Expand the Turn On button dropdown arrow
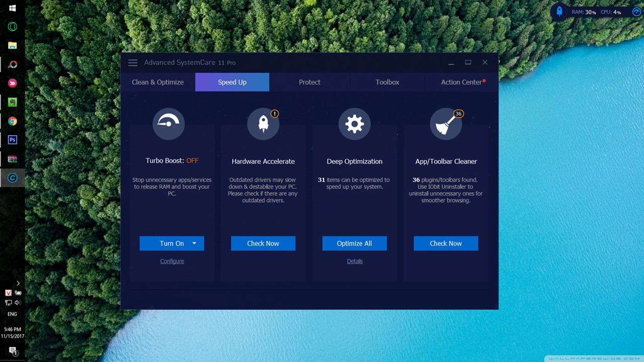The image size is (644, 362). (194, 243)
